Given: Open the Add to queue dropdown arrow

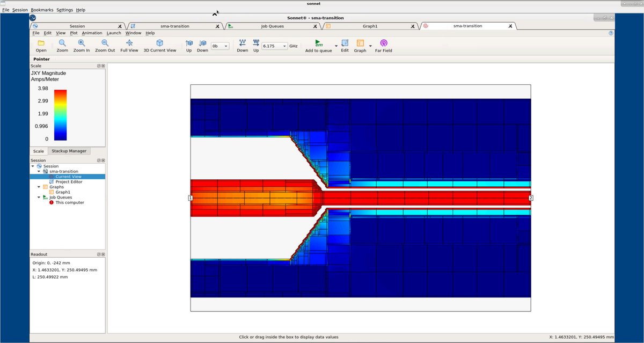Looking at the screenshot, I should (336, 46).
